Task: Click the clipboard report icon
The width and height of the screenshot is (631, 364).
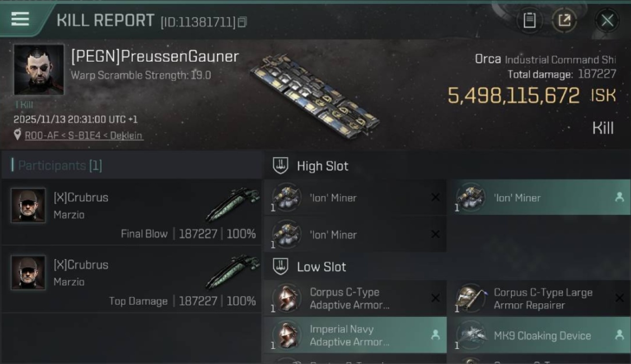Action: (529, 20)
